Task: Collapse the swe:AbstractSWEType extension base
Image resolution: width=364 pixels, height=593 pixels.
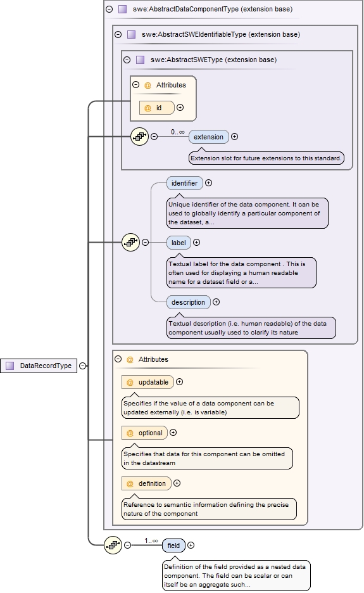Action: tap(127, 60)
